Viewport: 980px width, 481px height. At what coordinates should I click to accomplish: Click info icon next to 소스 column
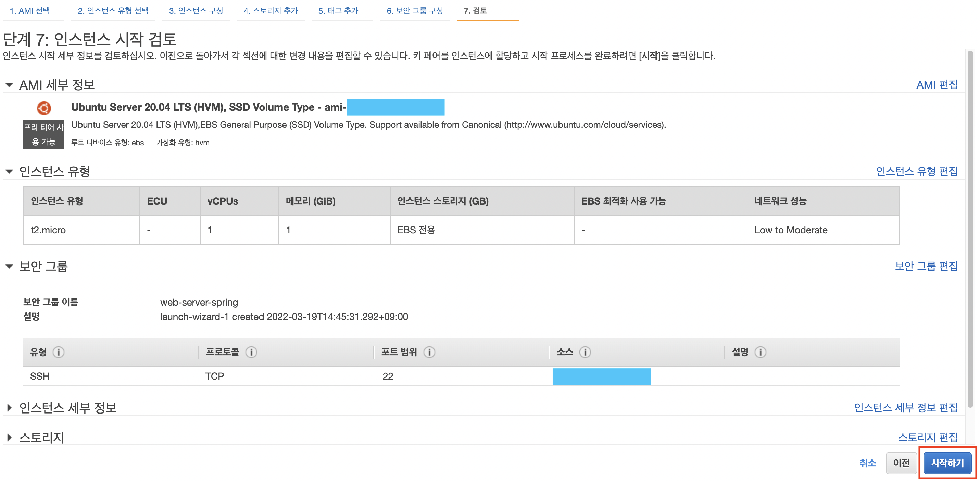coord(585,352)
